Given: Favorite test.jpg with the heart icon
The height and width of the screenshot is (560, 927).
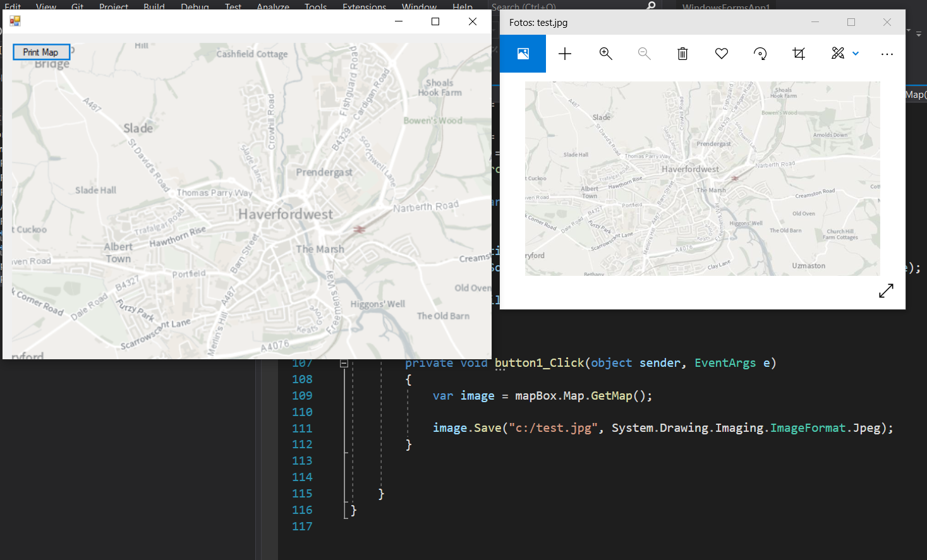Looking at the screenshot, I should [721, 53].
